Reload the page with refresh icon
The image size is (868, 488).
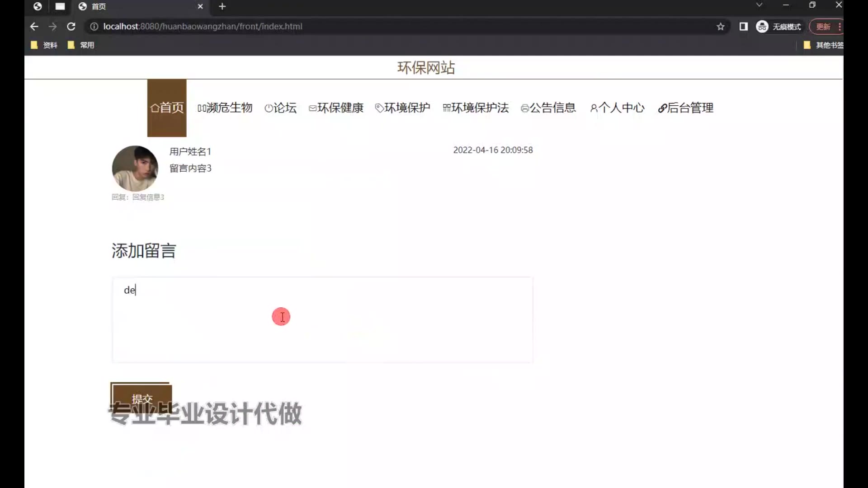click(x=71, y=27)
